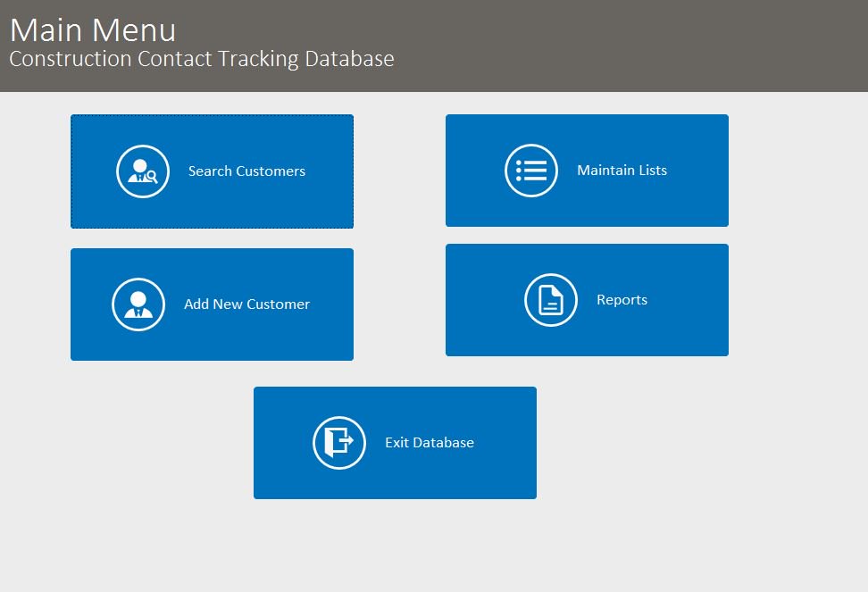Click the 'Construction Contact Tracking Database' subtitle
The height and width of the screenshot is (592, 868).
201,59
